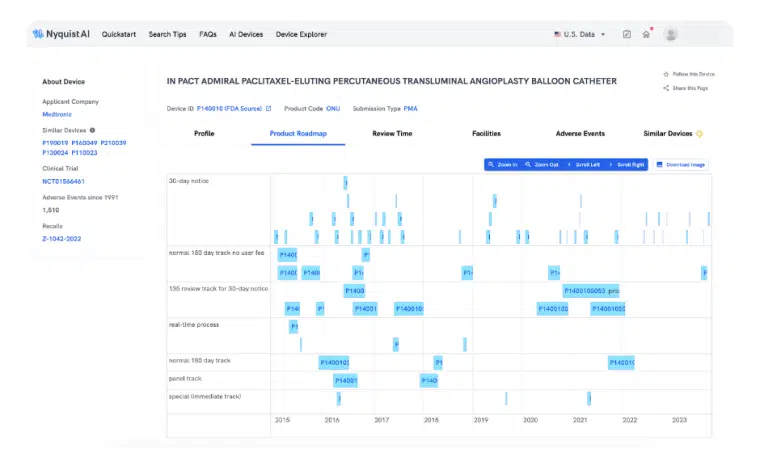Open AI Devices from top navigation
The image size is (760, 468).
pyautogui.click(x=246, y=34)
